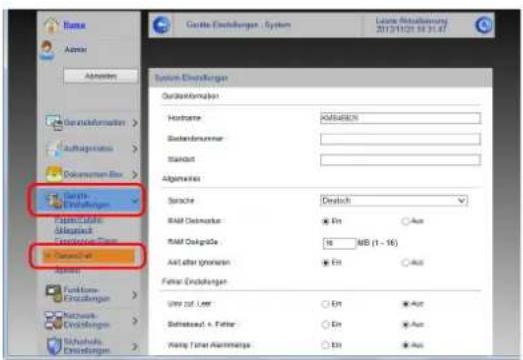The image size is (523, 360).
Task: Open the Geräteinformation menu via its monitor icon
Action: point(54,122)
